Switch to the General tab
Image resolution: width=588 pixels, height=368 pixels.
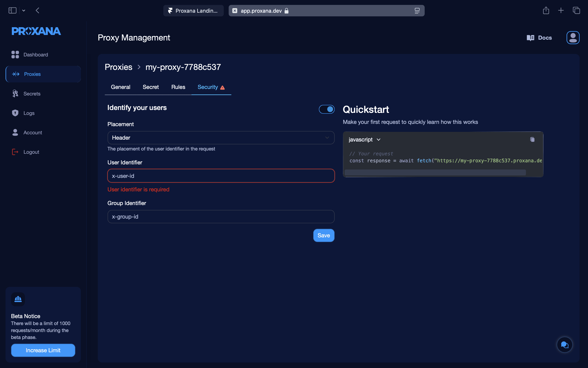(120, 87)
